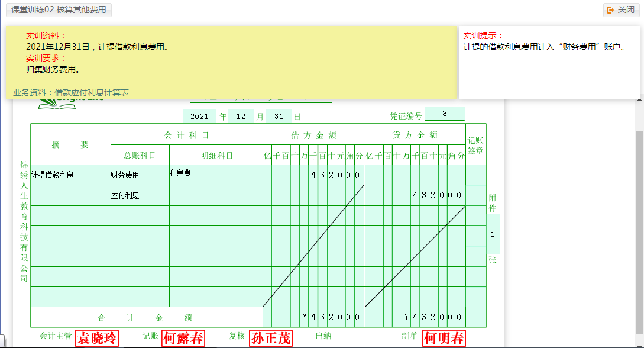Edit the voucher day field 31

[x=279, y=116]
